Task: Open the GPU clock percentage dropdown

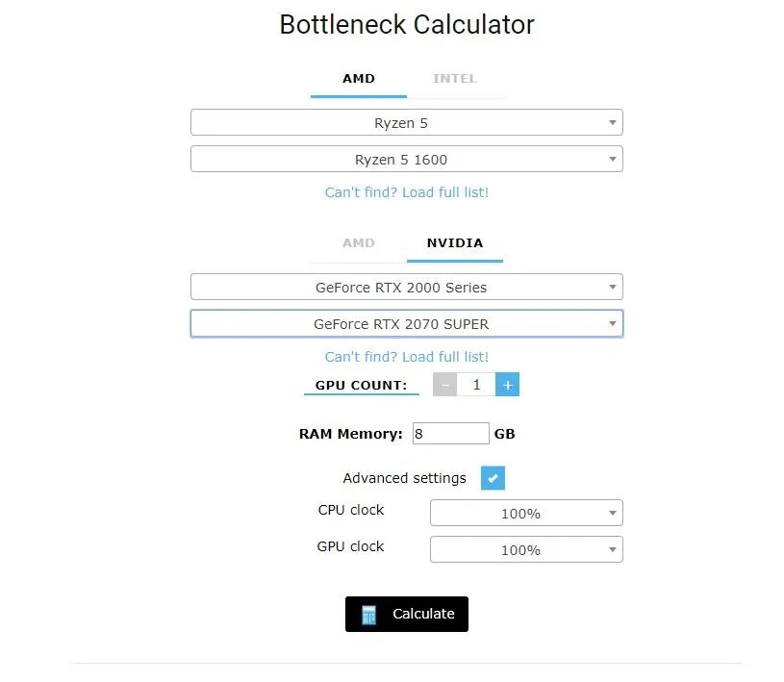Action: tap(526, 549)
